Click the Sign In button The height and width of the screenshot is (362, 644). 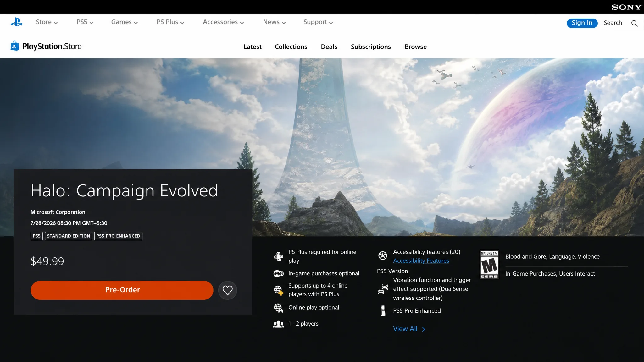[x=582, y=23]
